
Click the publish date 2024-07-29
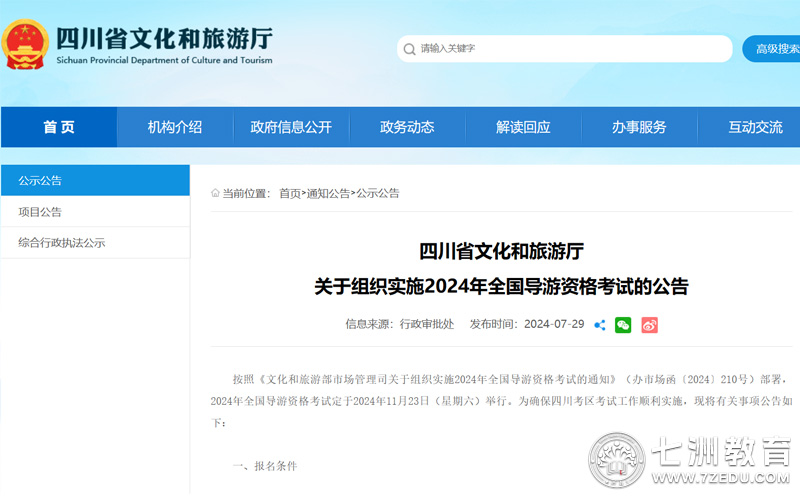pyautogui.click(x=554, y=324)
